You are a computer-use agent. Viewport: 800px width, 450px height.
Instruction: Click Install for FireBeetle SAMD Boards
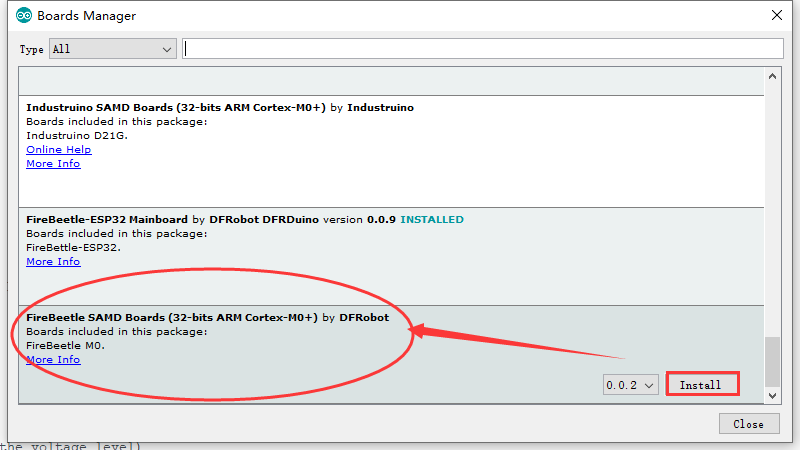[x=703, y=384]
